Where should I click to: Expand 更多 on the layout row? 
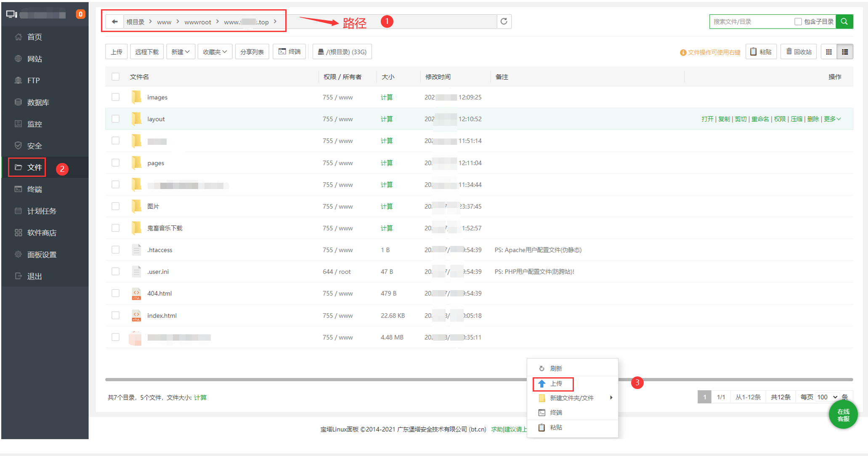click(832, 119)
